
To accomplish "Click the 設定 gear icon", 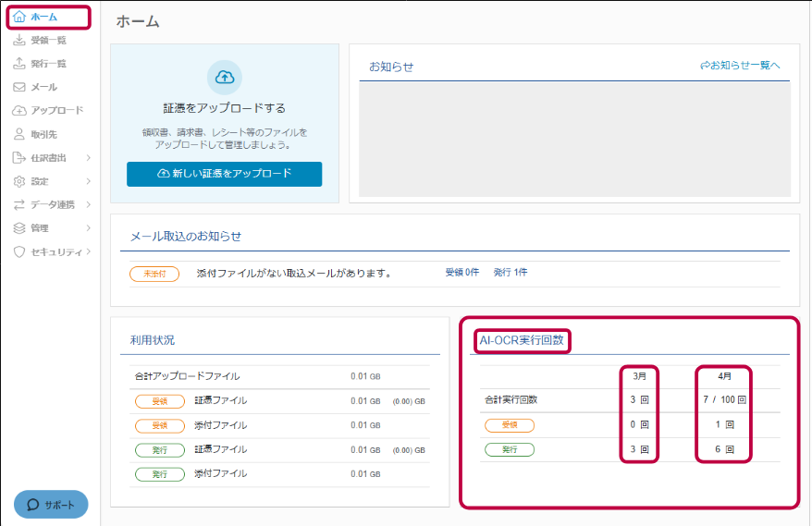I will pyautogui.click(x=19, y=181).
